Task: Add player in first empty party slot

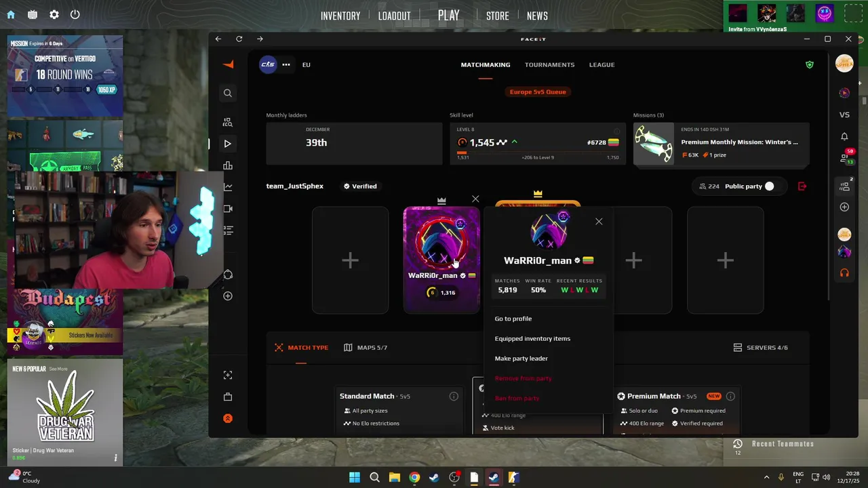Action: tap(350, 260)
